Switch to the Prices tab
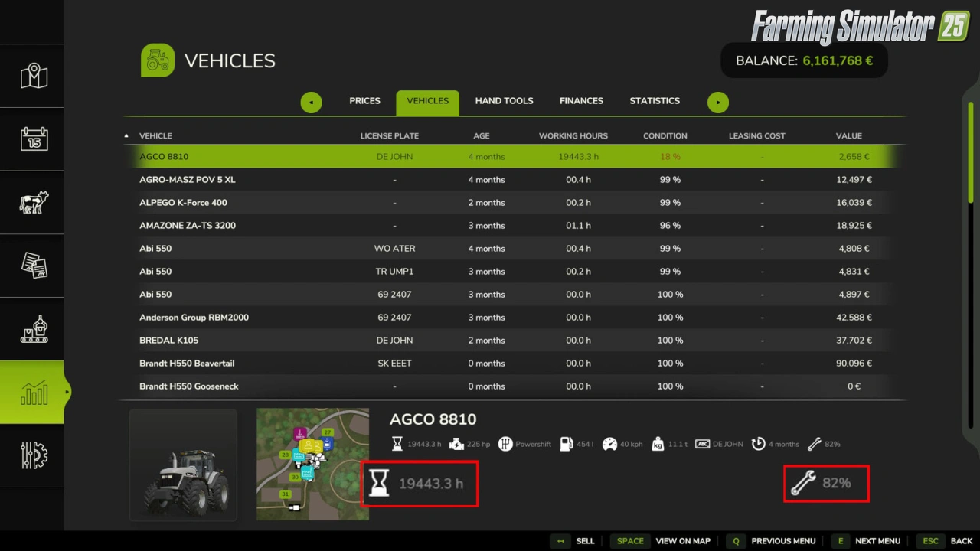Screen dimensions: 980x551 pos(364,101)
